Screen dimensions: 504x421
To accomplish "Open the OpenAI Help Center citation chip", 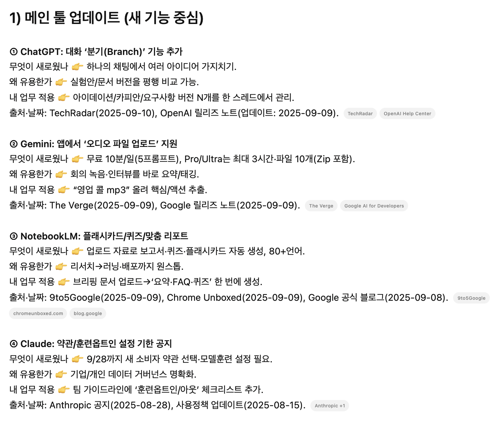I will pos(407,114).
